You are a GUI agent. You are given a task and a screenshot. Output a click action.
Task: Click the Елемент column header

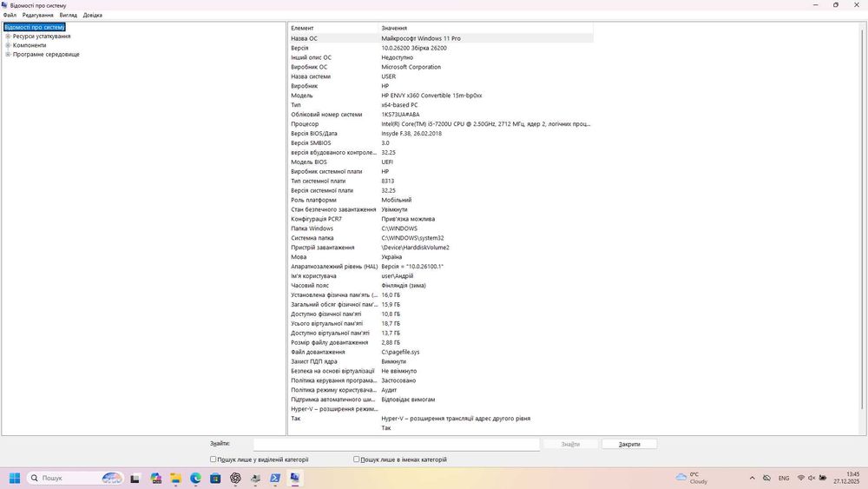click(333, 28)
